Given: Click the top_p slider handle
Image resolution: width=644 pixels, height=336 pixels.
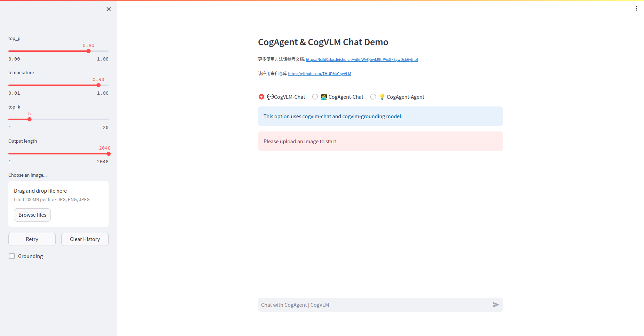Looking at the screenshot, I should click(88, 51).
